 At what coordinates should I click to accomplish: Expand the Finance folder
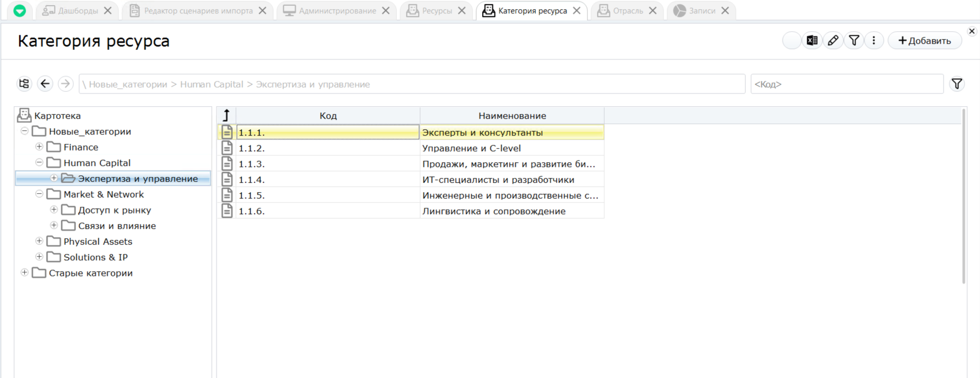[39, 147]
